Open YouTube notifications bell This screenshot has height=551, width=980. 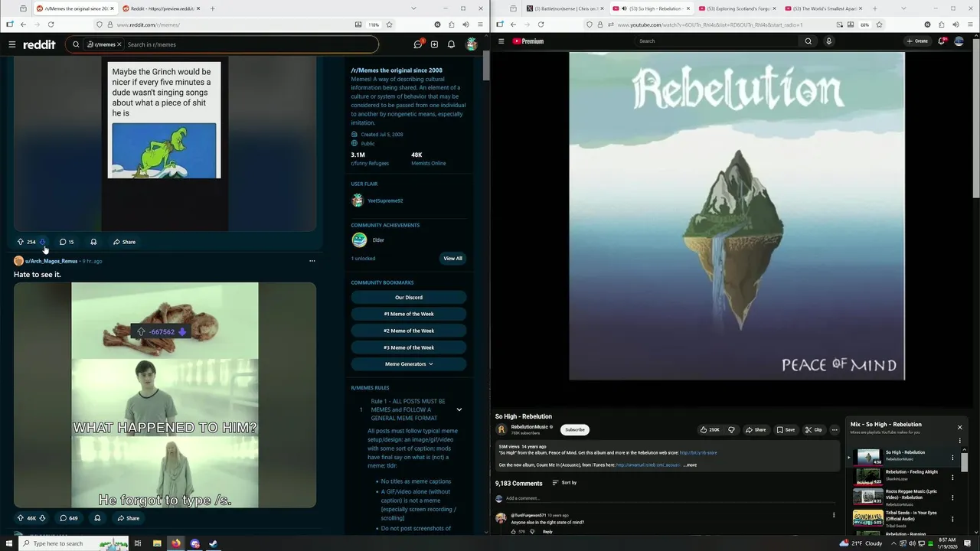(x=941, y=41)
